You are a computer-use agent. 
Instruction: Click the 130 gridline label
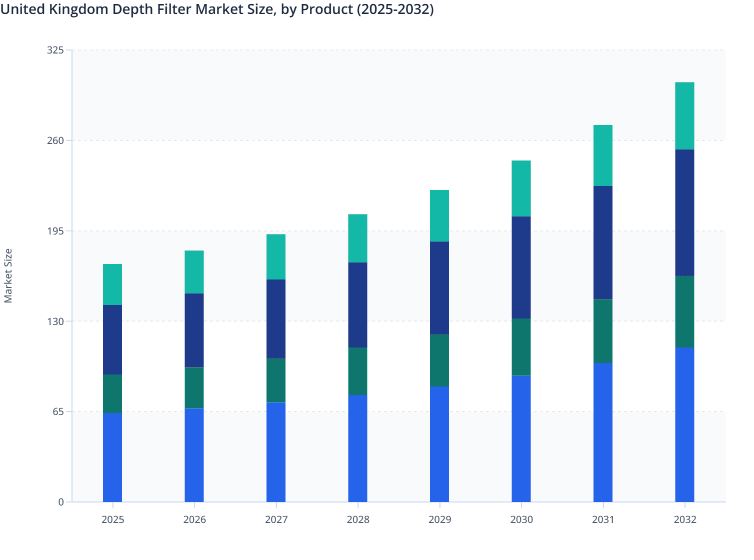click(56, 320)
